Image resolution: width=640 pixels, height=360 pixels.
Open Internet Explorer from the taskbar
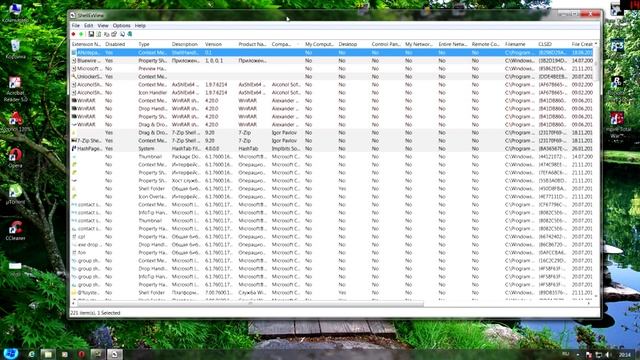coord(31,354)
